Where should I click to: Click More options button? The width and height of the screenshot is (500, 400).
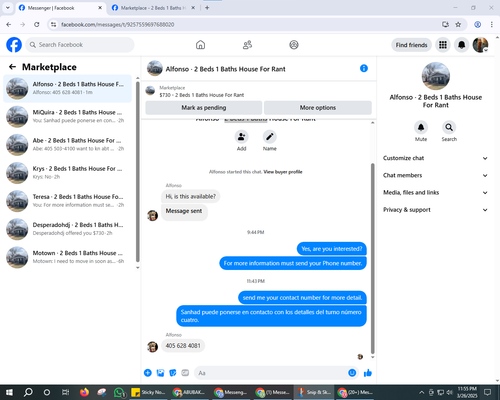318,108
